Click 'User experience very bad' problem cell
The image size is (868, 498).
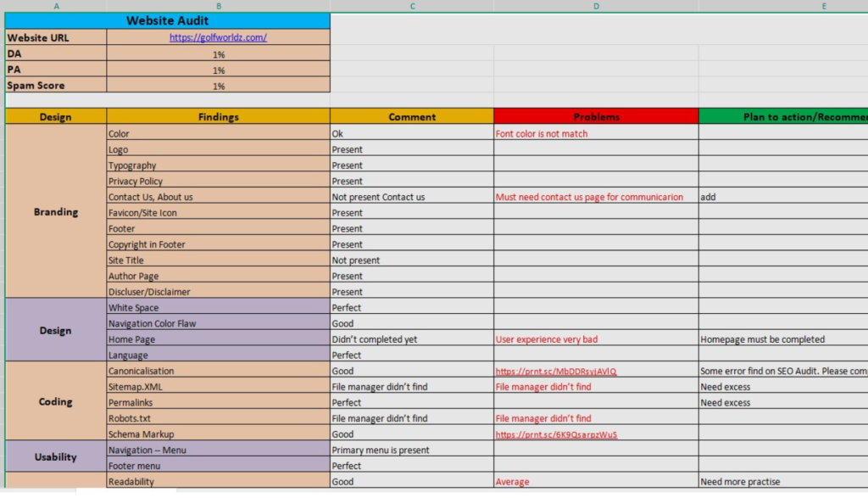[x=596, y=339]
